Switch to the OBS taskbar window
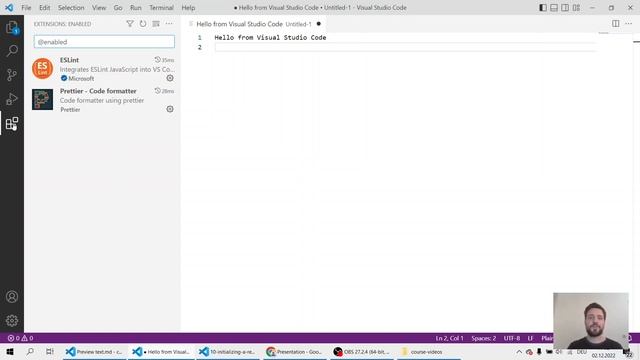 point(362,352)
